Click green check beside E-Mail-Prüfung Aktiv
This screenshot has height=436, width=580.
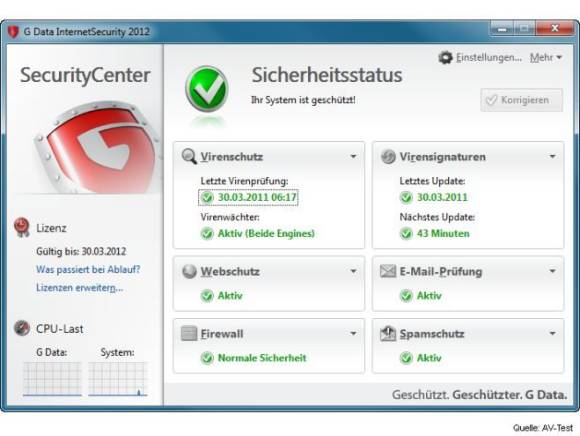(406, 295)
